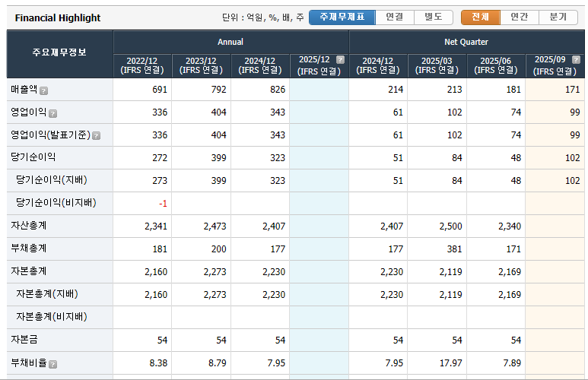Select the 주재무제표 tab
Screen dimensions: 588x380
point(342,17)
